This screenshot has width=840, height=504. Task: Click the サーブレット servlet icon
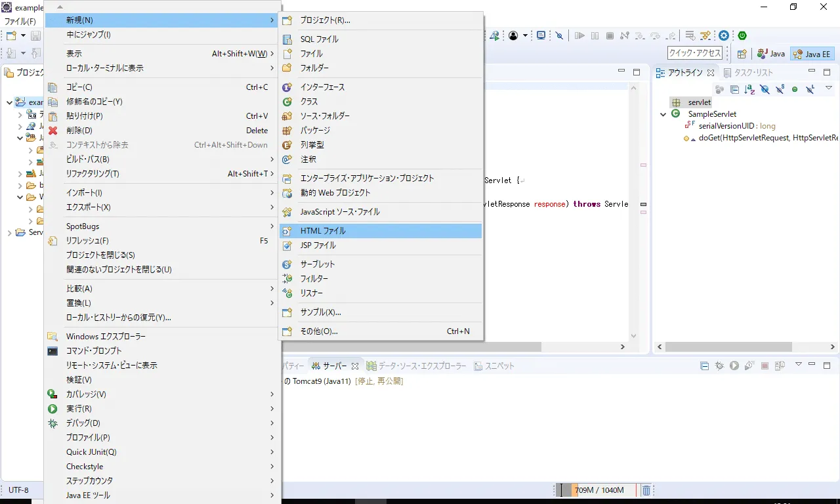point(287,264)
